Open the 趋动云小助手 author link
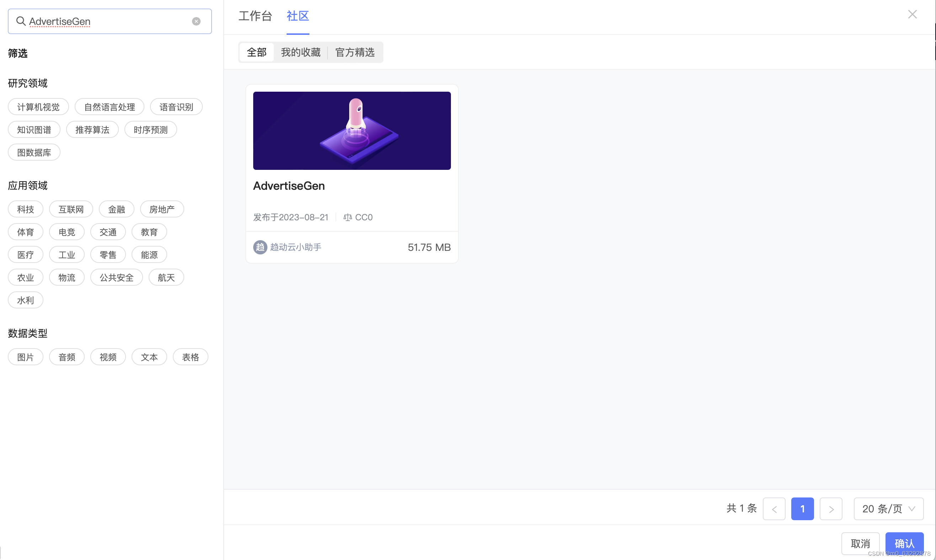 coord(296,247)
